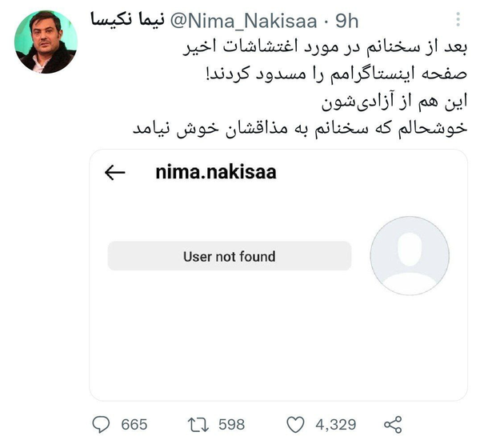Click the back arrow beside nima.nakisaa

(115, 173)
